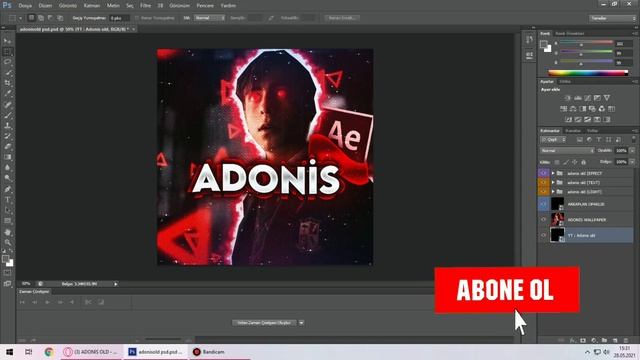The height and width of the screenshot is (360, 640).
Task: Select the Clone Stamp tool
Action: click(x=7, y=126)
